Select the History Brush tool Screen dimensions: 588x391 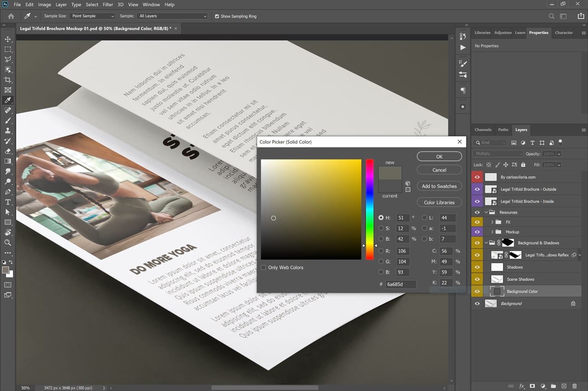pyautogui.click(x=8, y=141)
